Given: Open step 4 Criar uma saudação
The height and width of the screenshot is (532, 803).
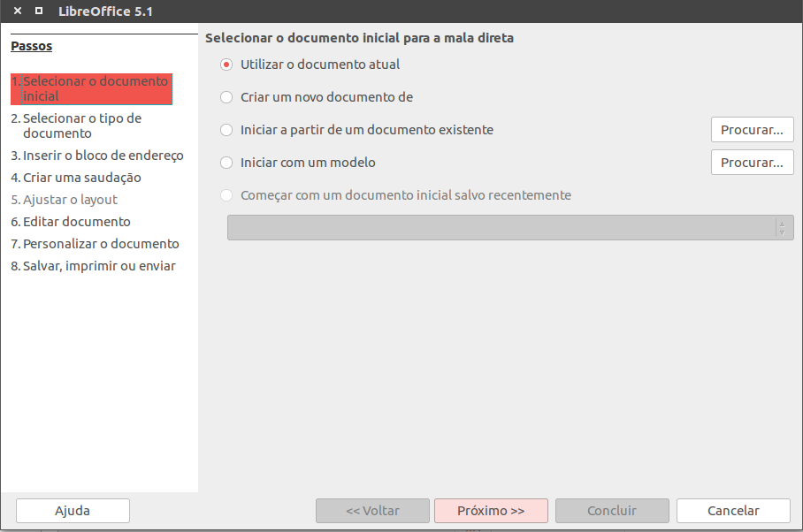Looking at the screenshot, I should click(76, 178).
